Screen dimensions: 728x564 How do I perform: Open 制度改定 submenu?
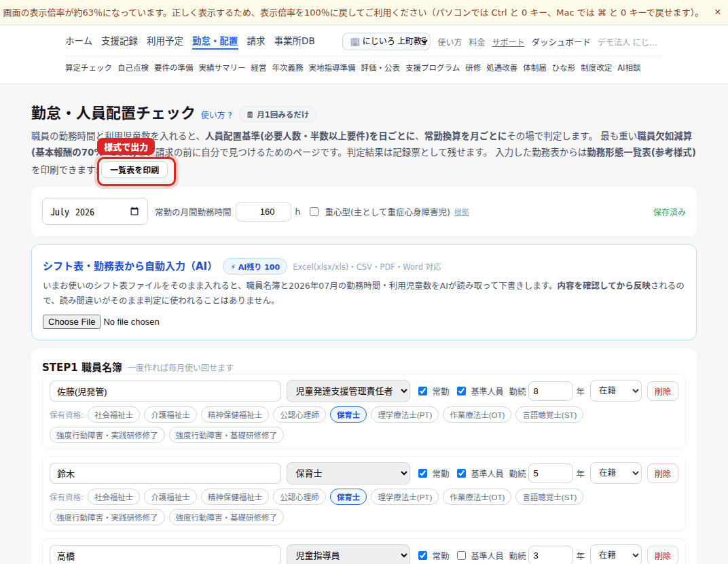point(596,68)
